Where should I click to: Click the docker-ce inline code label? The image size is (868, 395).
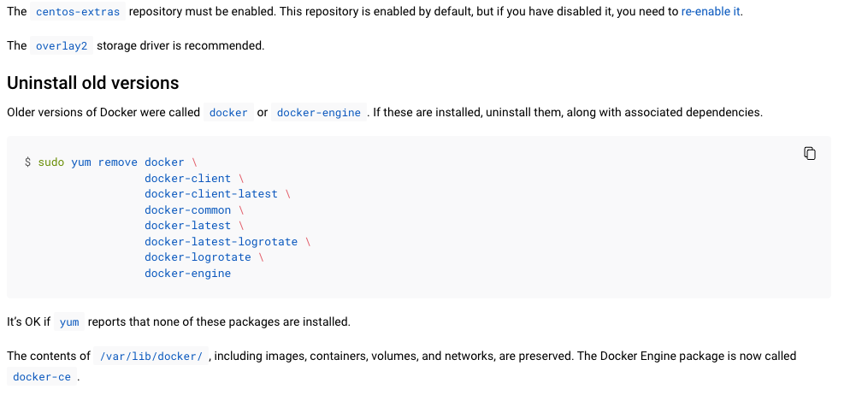(x=42, y=377)
